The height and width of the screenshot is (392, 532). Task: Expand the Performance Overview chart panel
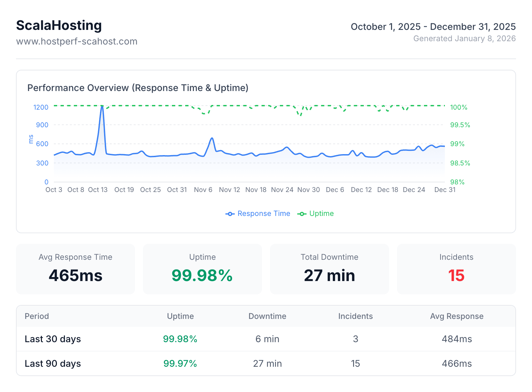[x=138, y=88]
